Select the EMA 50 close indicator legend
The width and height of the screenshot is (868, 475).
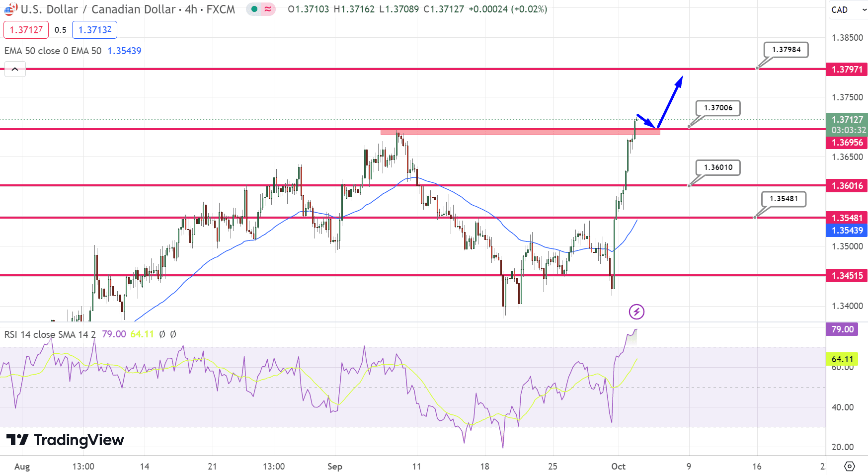pyautogui.click(x=53, y=51)
